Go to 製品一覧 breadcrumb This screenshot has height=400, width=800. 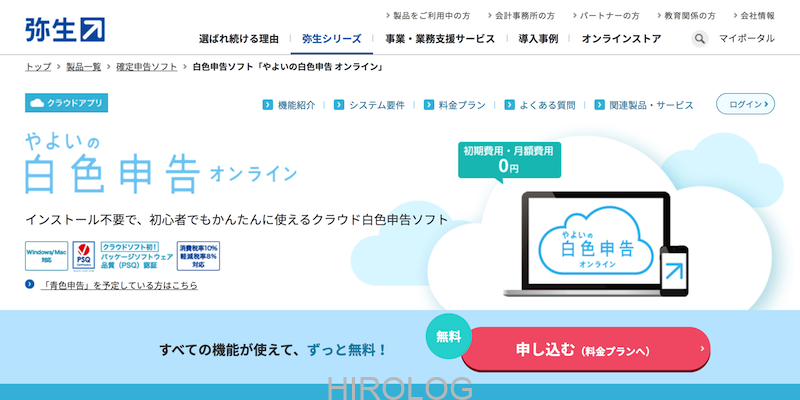click(x=84, y=67)
